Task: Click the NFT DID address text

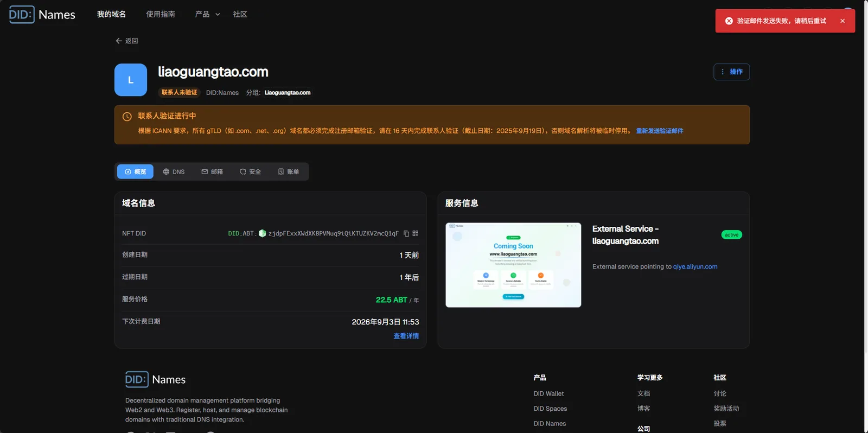Action: coord(333,233)
